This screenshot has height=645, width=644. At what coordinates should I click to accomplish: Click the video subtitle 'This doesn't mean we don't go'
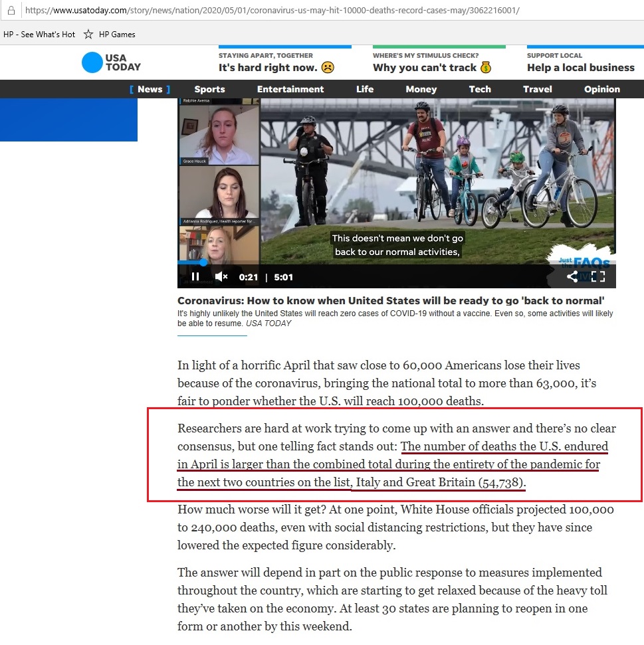[x=397, y=238]
